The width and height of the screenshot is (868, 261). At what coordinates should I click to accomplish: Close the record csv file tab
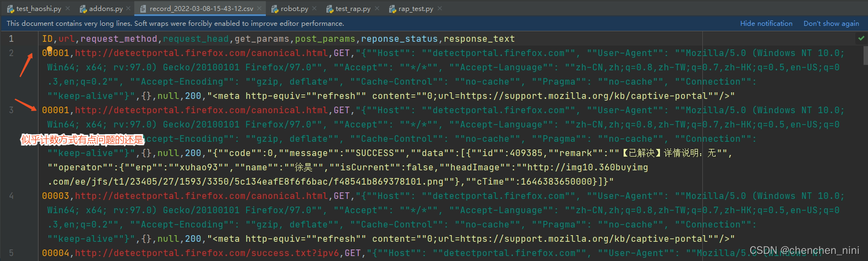(x=260, y=9)
